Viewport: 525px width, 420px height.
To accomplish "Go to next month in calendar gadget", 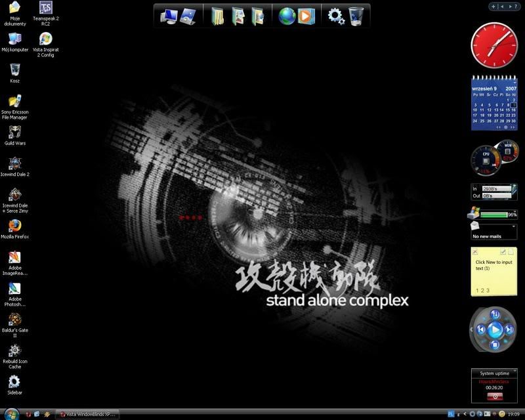I will tap(513, 127).
